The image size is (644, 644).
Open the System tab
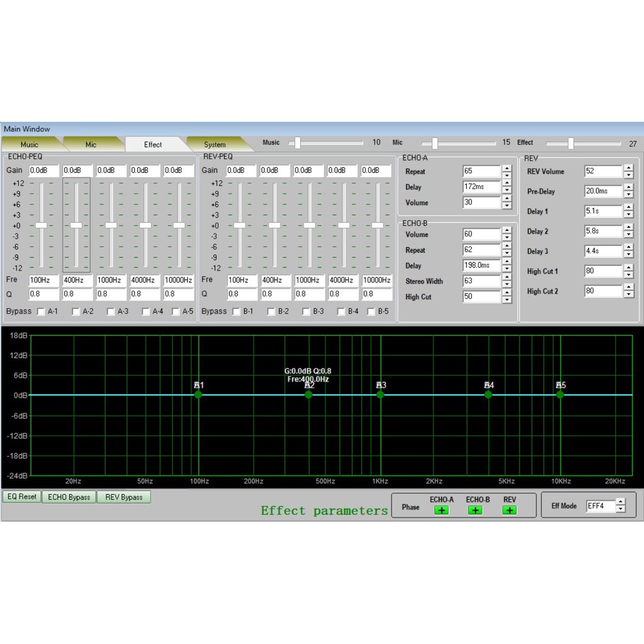[x=214, y=145]
